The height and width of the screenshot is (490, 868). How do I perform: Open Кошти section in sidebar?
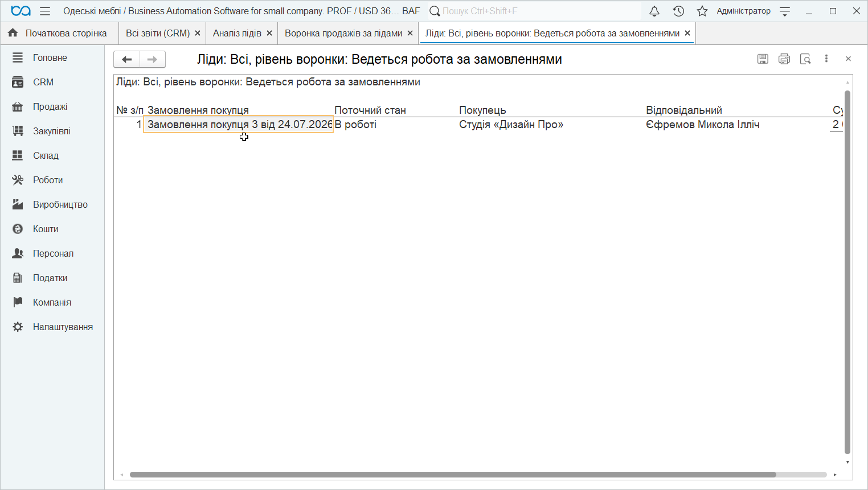click(x=52, y=229)
